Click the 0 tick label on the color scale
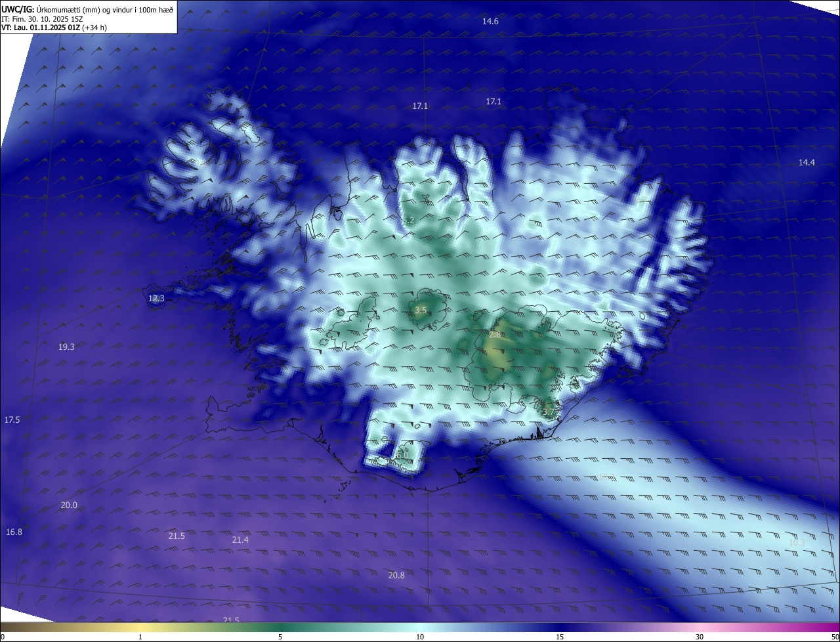Viewport: 840px width, 642px height. (3, 637)
